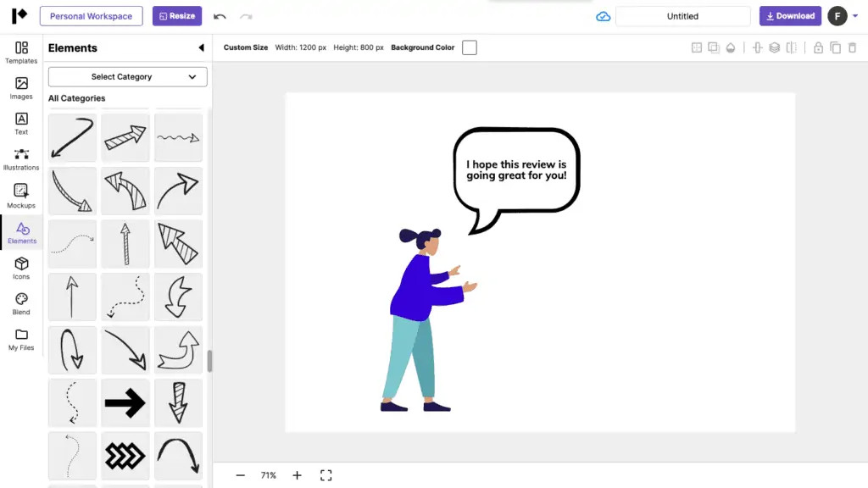This screenshot has width=868, height=488.
Task: Open the Background Color swatch
Action: (x=469, y=47)
